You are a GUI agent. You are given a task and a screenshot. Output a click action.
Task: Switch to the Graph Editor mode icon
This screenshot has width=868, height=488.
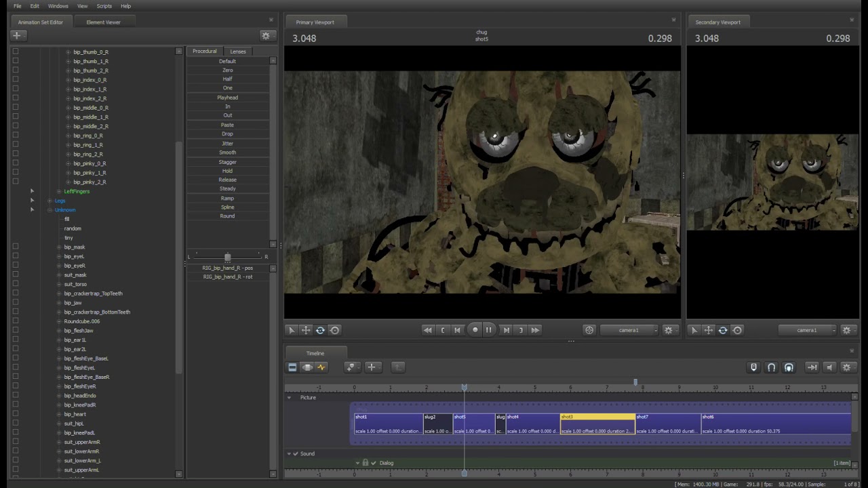click(321, 367)
